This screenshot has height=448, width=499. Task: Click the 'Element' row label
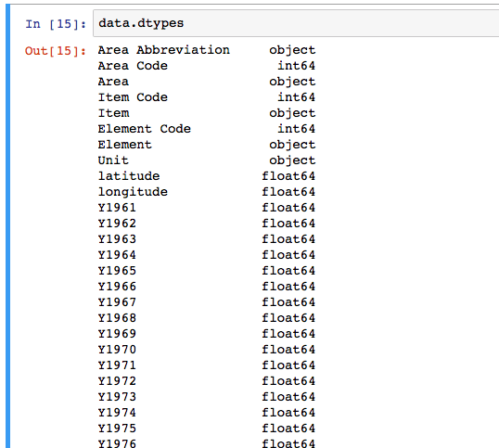pyautogui.click(x=124, y=145)
